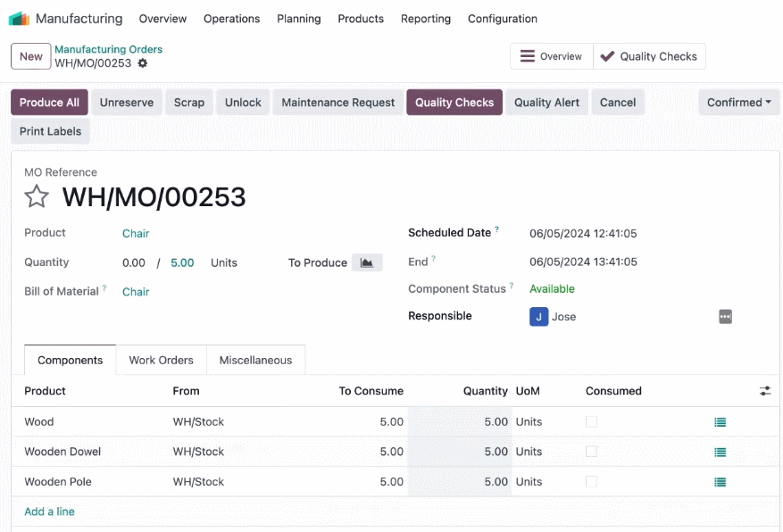Switch to the Work Orders tab
This screenshot has height=532, width=783.
coord(161,360)
